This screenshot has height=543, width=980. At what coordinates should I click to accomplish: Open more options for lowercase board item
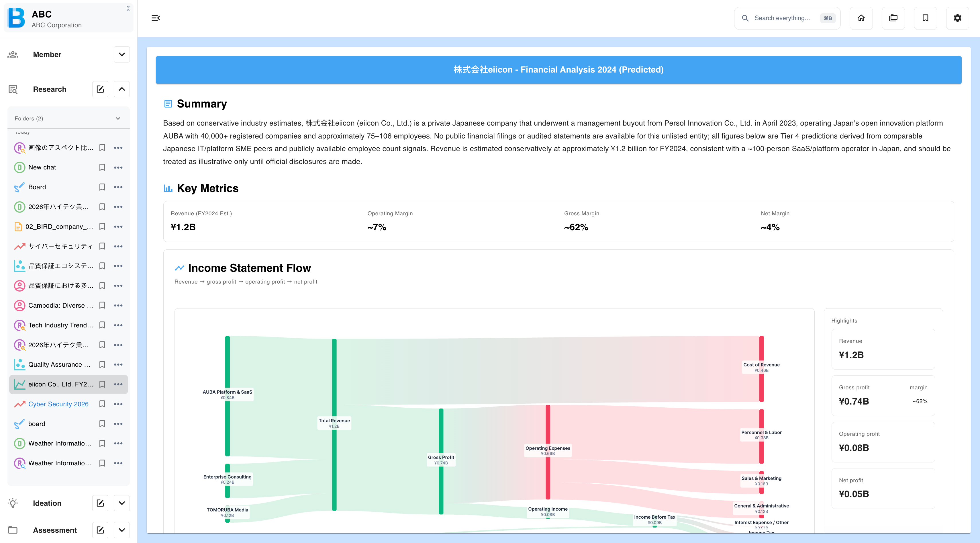(x=118, y=424)
